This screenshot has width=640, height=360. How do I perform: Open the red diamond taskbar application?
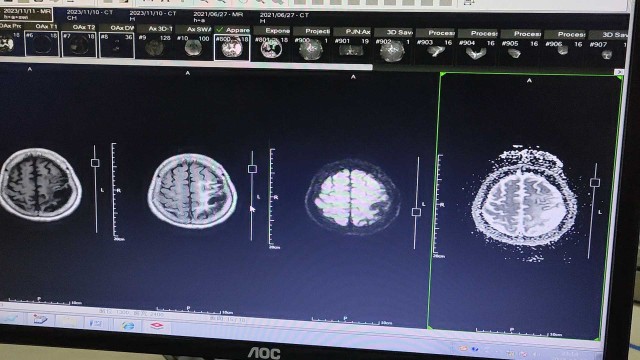pyautogui.click(x=157, y=325)
